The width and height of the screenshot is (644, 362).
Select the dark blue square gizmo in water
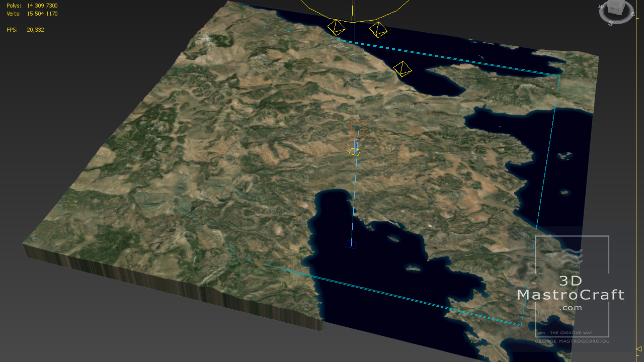pos(351,245)
